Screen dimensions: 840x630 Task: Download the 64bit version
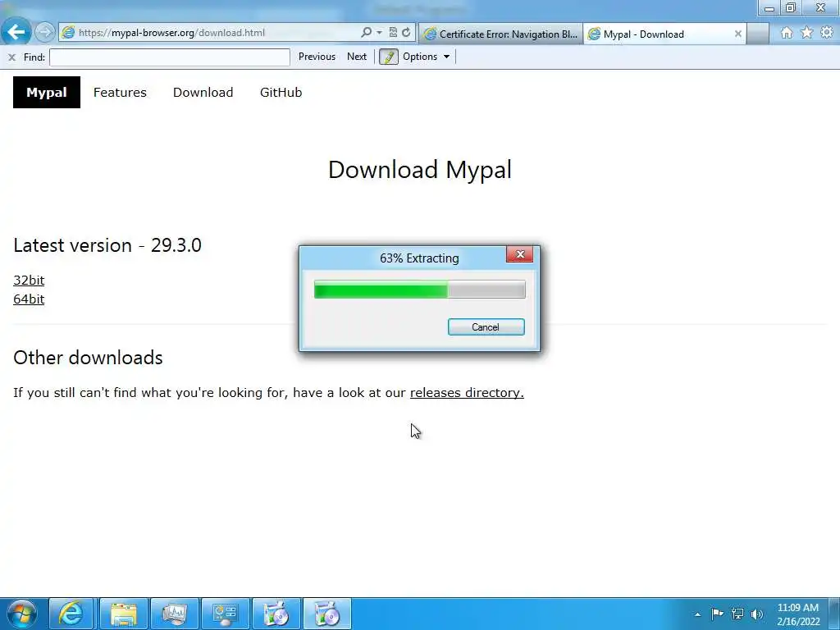29,299
